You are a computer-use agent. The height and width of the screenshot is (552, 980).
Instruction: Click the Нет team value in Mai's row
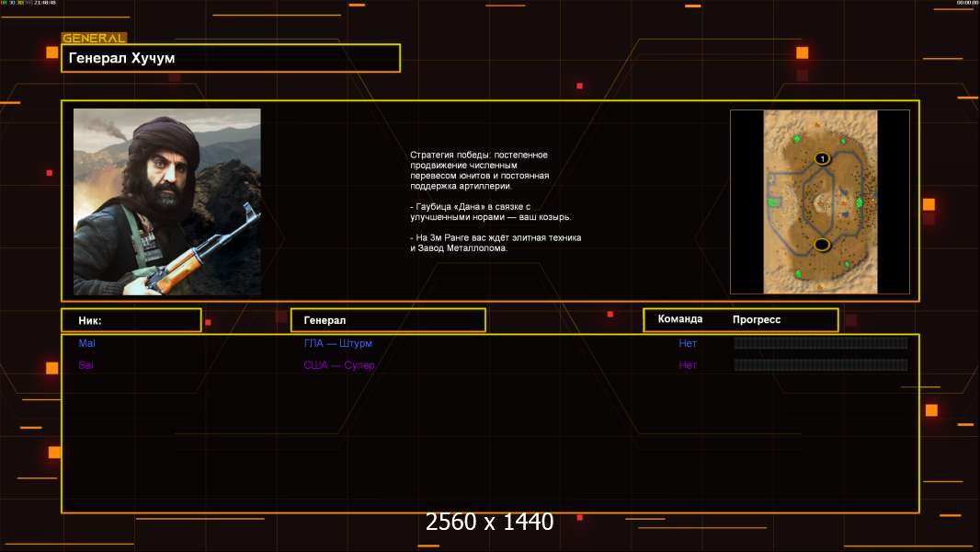688,343
